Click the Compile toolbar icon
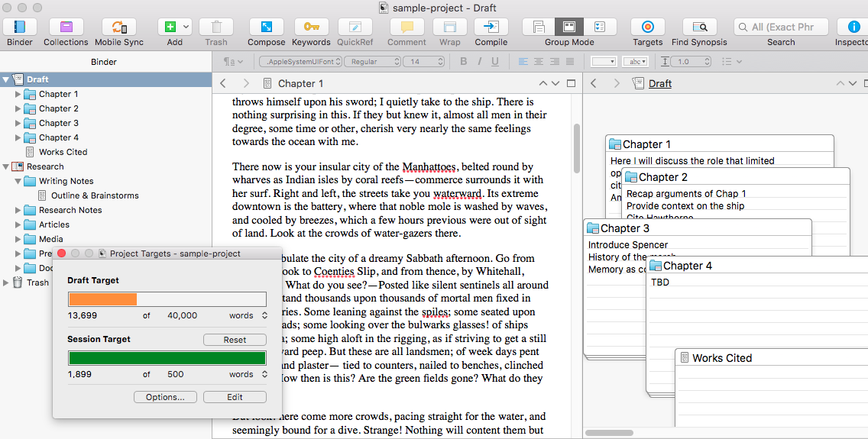 491,27
